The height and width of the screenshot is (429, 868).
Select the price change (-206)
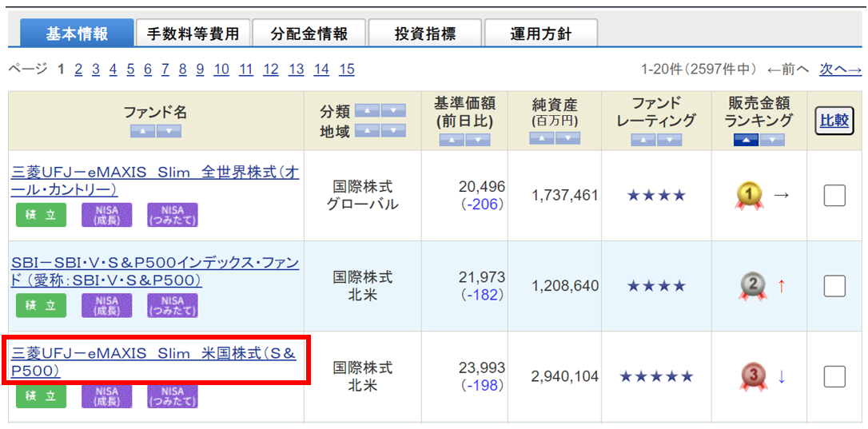click(482, 205)
